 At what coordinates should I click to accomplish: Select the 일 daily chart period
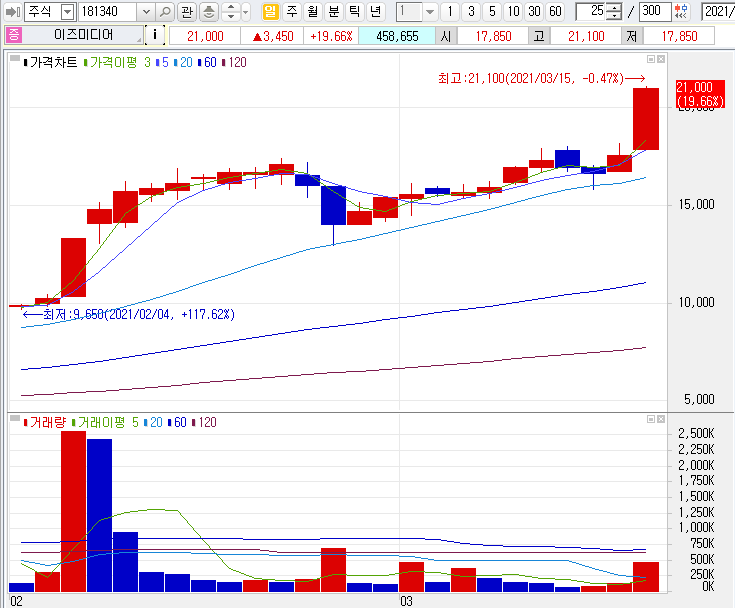[x=270, y=11]
